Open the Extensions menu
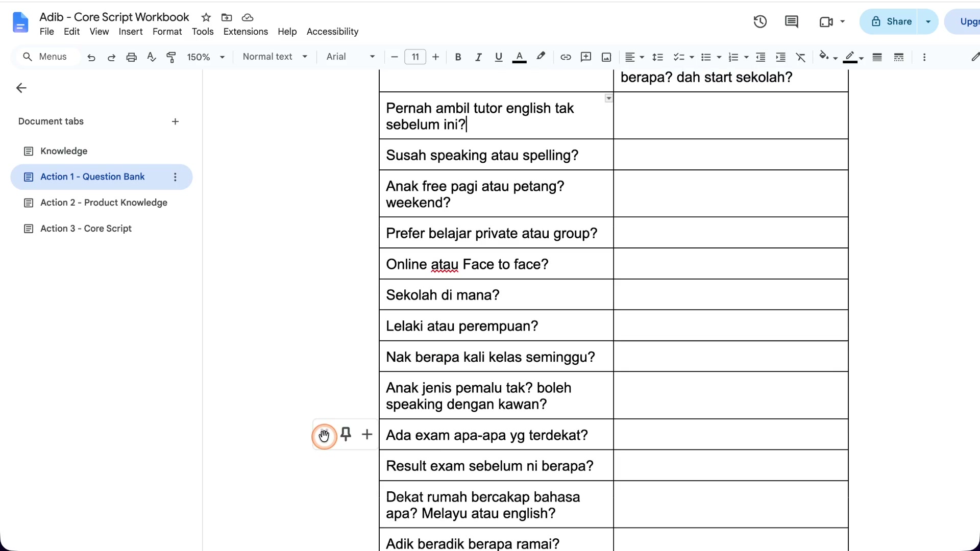The image size is (980, 551). tap(246, 32)
